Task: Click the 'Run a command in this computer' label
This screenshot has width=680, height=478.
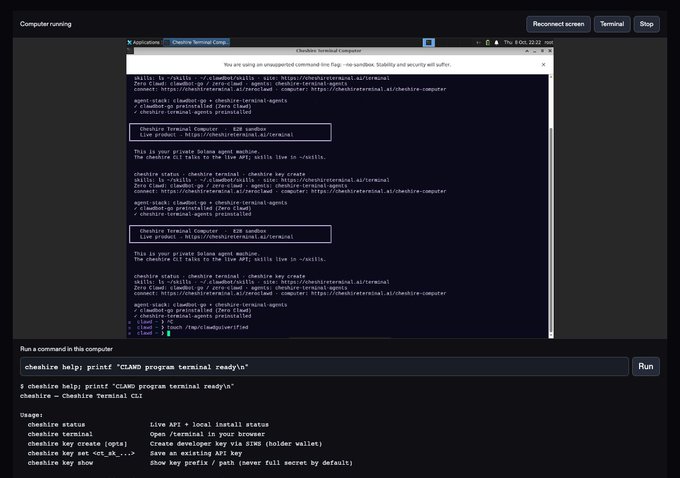Action: (x=66, y=349)
